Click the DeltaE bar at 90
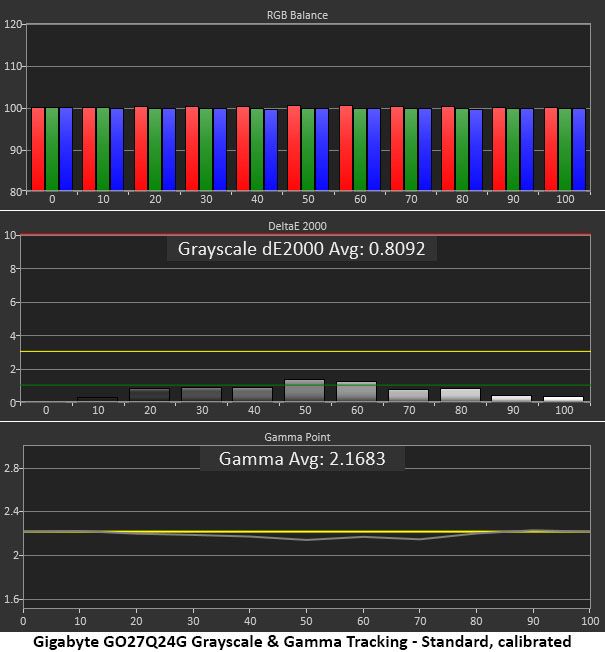The image size is (605, 652). click(x=511, y=398)
